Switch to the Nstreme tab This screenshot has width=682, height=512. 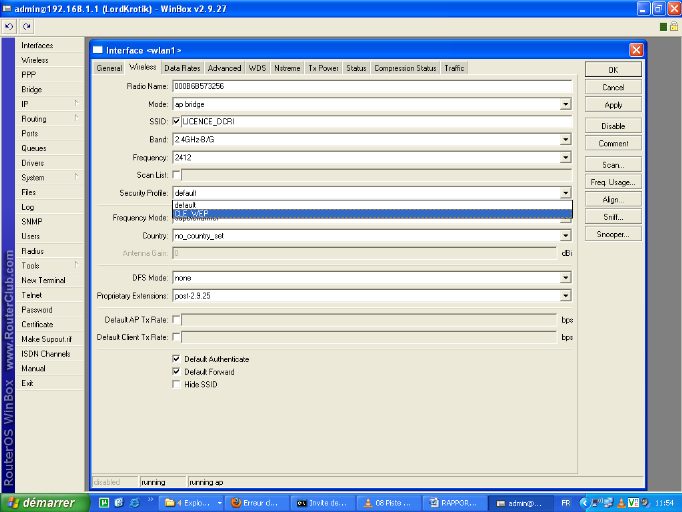(287, 68)
